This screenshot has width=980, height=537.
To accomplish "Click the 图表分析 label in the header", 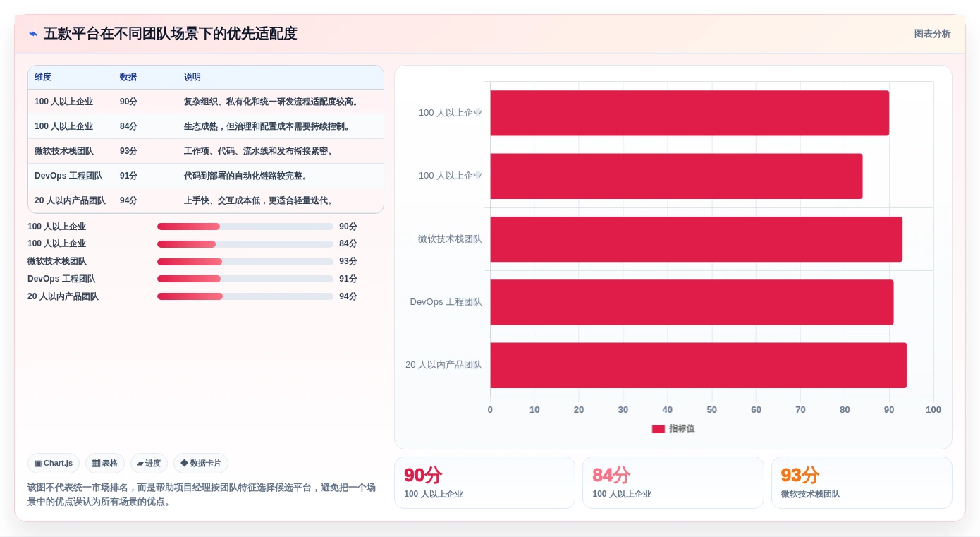I will pyautogui.click(x=932, y=34).
